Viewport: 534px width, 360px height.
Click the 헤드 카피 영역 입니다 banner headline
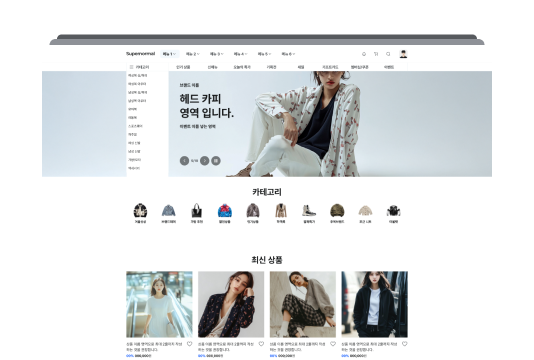(x=206, y=106)
